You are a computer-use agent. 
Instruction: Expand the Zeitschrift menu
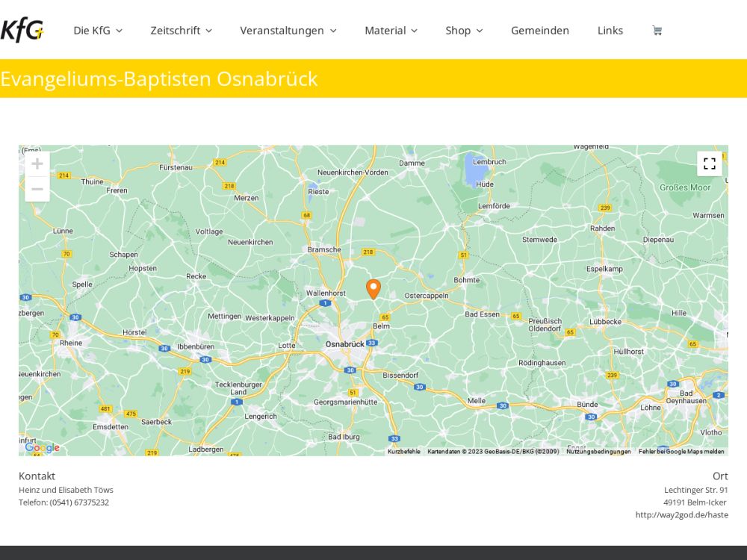[x=181, y=31]
